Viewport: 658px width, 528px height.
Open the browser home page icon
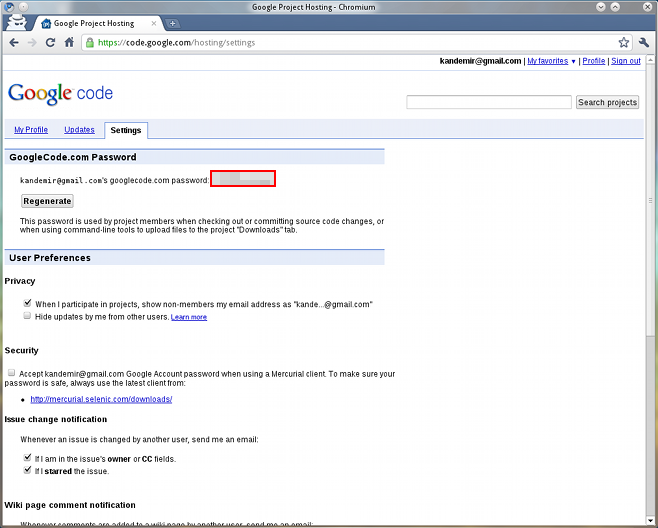[69, 42]
